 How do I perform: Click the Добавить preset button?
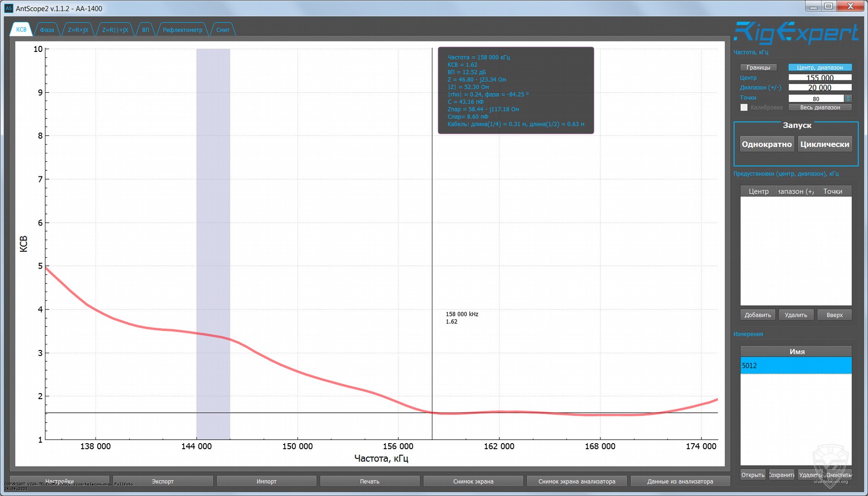click(757, 315)
